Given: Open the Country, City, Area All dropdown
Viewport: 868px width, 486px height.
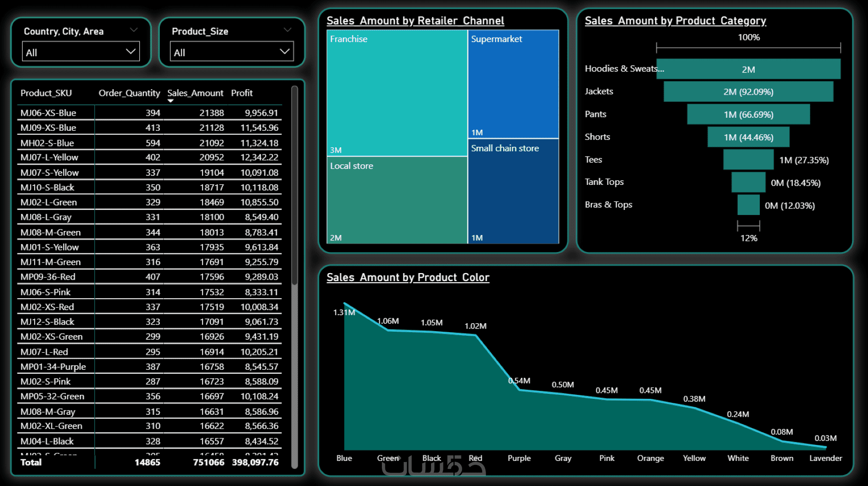Looking at the screenshot, I should (81, 52).
